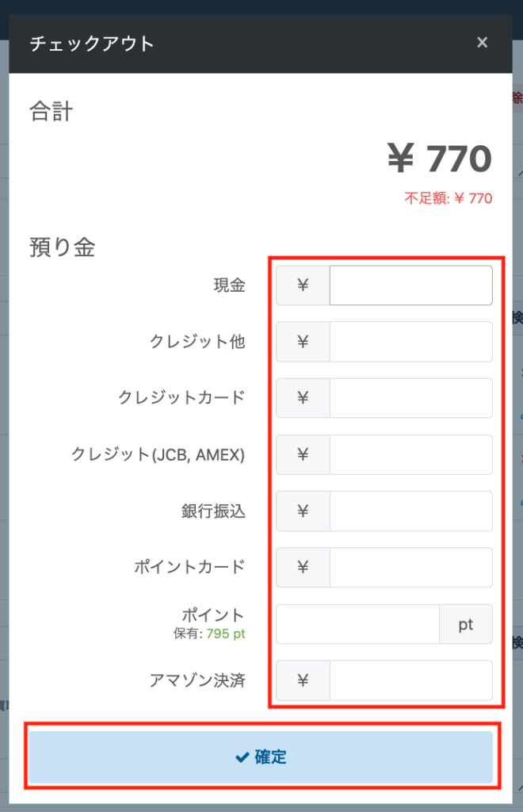Click the yen symbol beside クレジット他 field
The width and height of the screenshot is (523, 812).
(x=303, y=342)
